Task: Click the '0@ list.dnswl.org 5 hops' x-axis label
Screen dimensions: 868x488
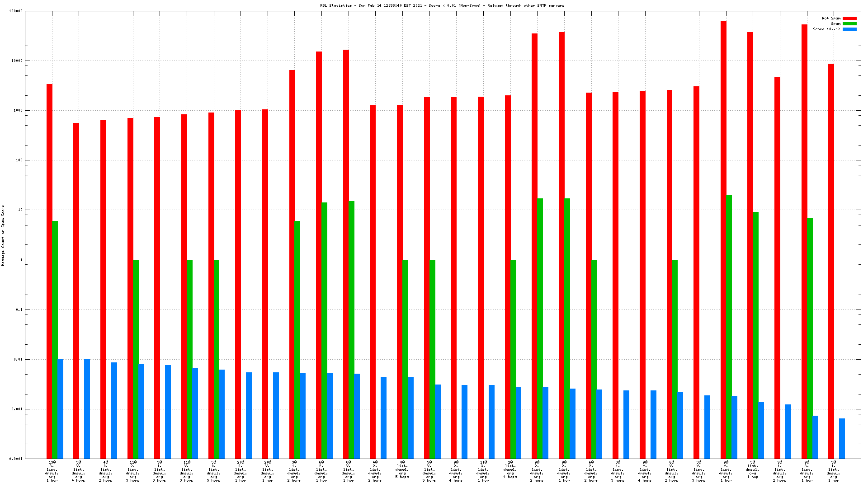Action: 402,469
